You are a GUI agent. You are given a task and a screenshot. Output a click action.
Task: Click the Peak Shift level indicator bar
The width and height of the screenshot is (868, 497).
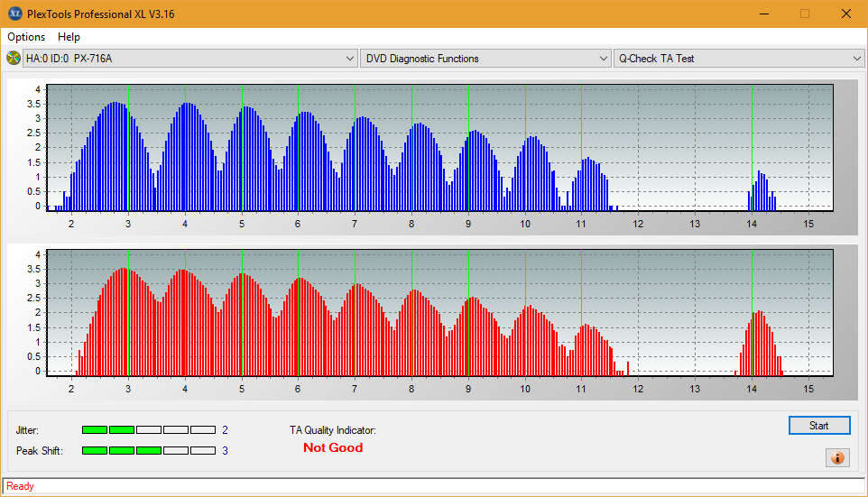(149, 451)
